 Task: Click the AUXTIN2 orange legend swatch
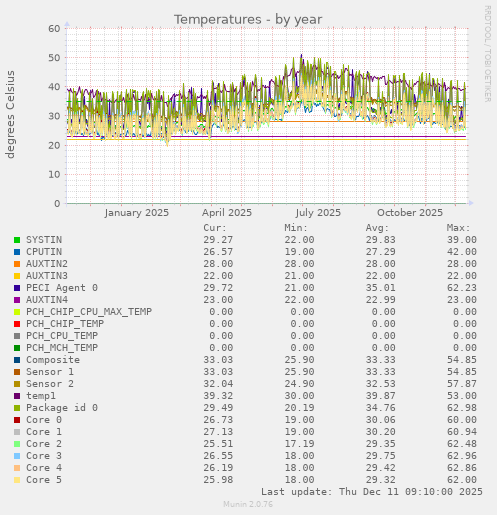click(17, 264)
